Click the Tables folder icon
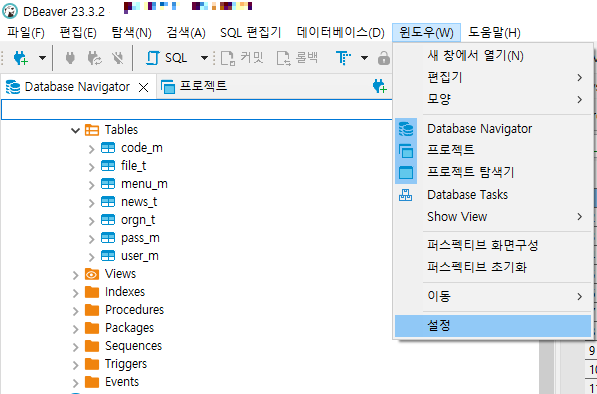 coord(92,130)
